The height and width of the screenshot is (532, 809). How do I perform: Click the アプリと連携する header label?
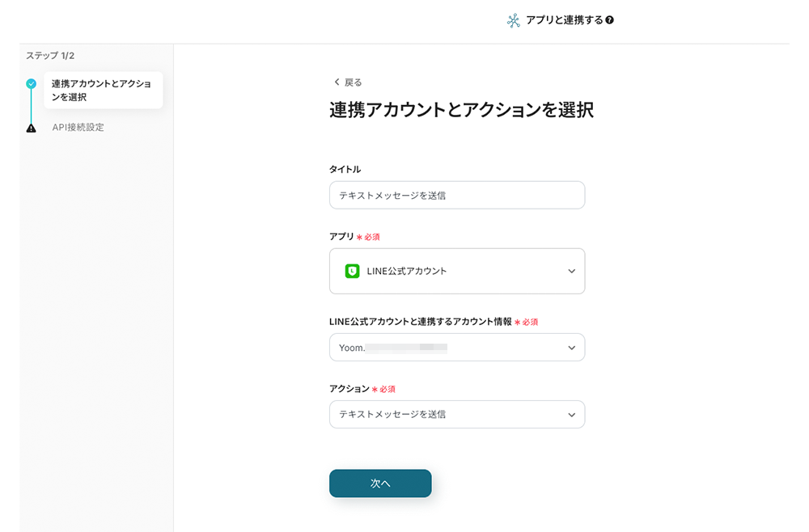565,20
